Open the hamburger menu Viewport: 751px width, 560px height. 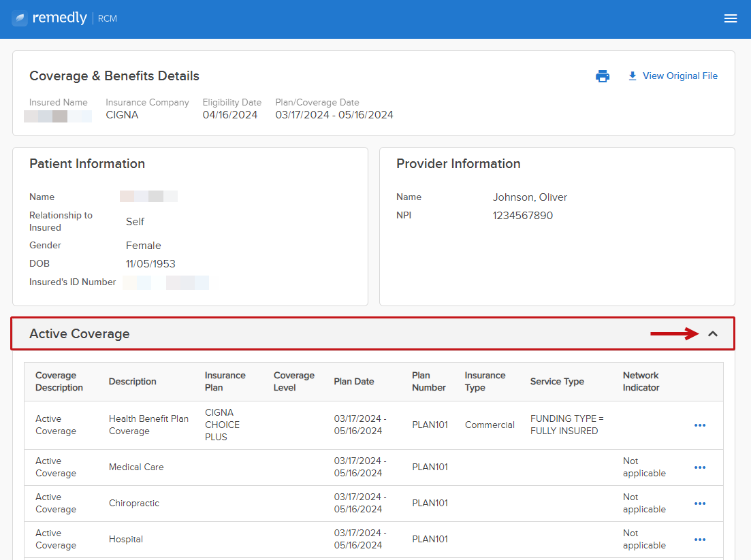[730, 18]
